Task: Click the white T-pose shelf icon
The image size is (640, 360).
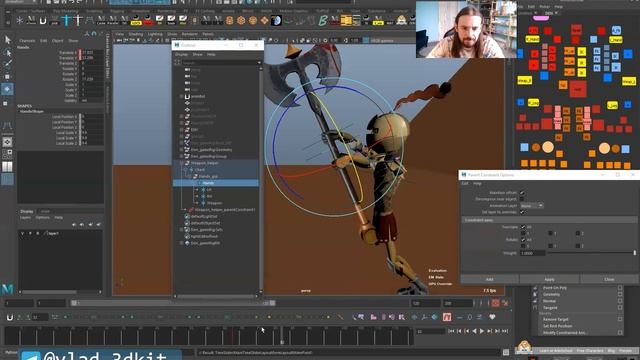Action: tap(78, 20)
